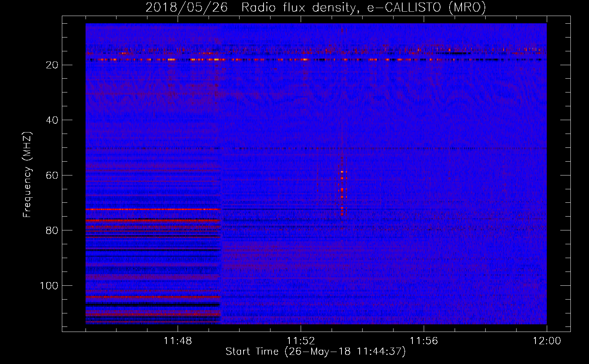The image size is (589, 364).
Task: Click the 11:48 time tick label
Action: coord(178,341)
